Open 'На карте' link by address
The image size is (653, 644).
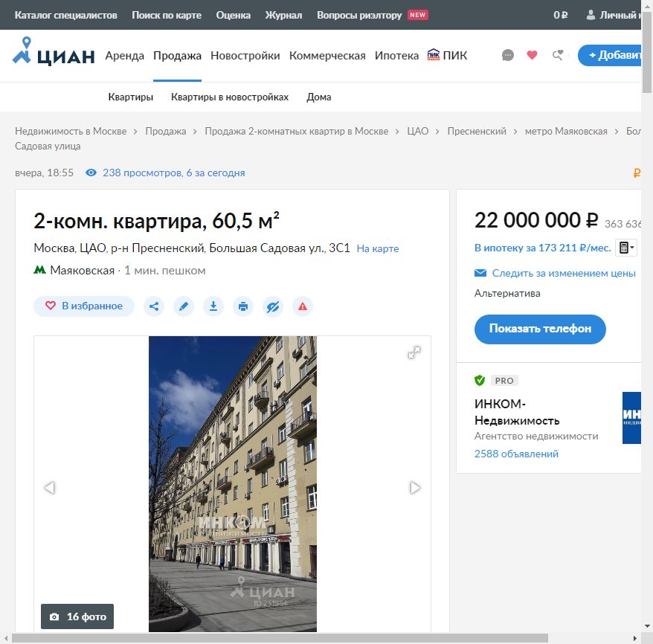pos(378,248)
